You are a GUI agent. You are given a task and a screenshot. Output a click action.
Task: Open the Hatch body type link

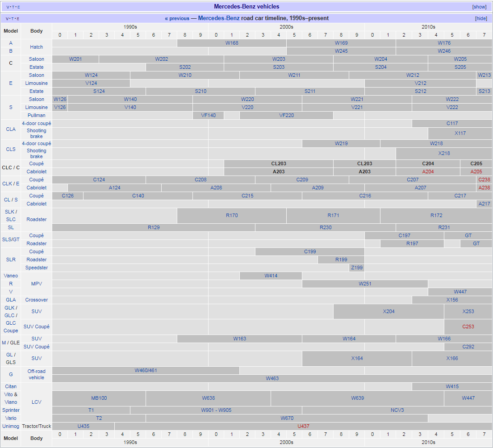[37, 47]
